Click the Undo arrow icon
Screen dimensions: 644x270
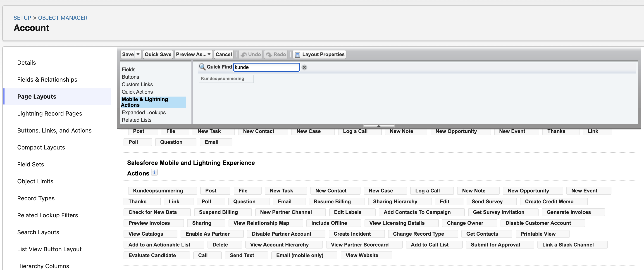(x=243, y=54)
